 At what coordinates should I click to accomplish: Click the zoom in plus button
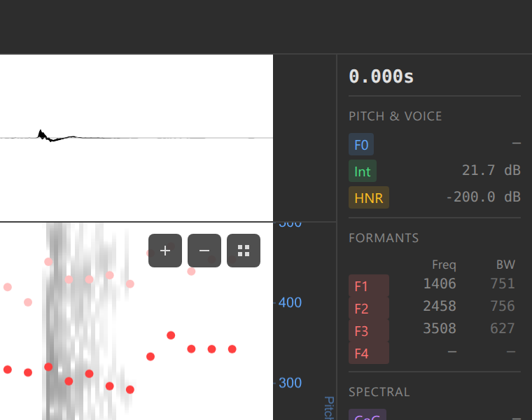[x=165, y=251]
